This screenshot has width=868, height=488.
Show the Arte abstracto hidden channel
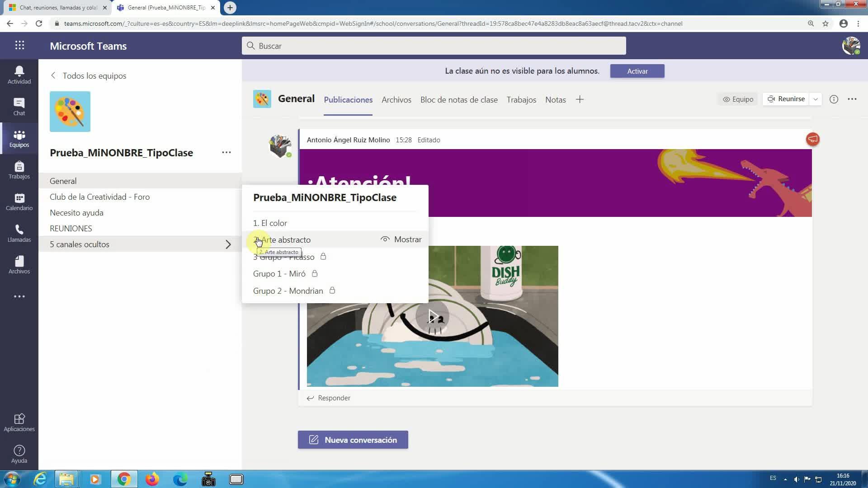point(401,239)
